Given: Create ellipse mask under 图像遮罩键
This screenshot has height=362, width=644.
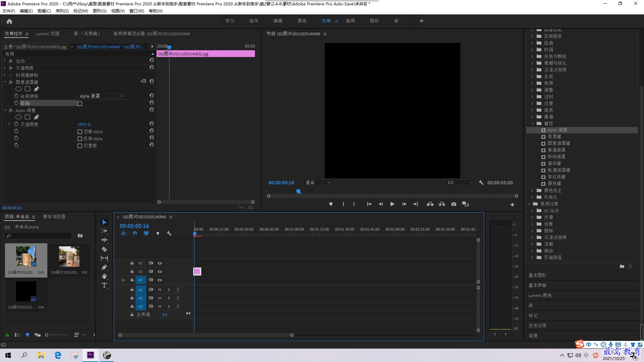Looking at the screenshot, I should click(x=18, y=89).
